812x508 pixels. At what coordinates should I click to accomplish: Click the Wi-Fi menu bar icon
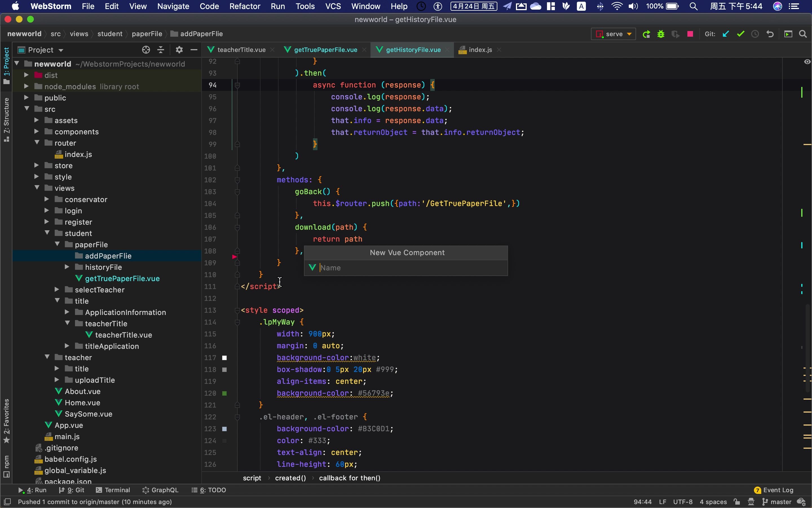click(x=617, y=6)
